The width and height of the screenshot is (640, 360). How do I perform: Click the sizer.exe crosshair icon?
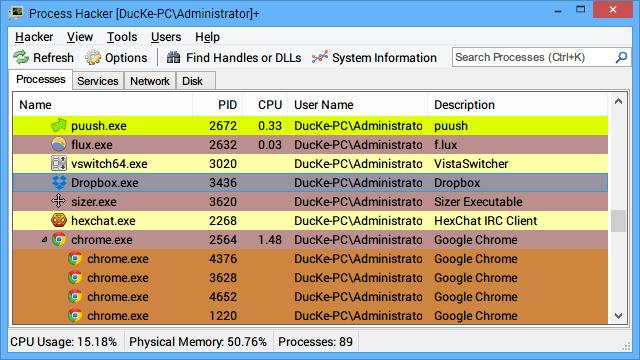(58, 201)
